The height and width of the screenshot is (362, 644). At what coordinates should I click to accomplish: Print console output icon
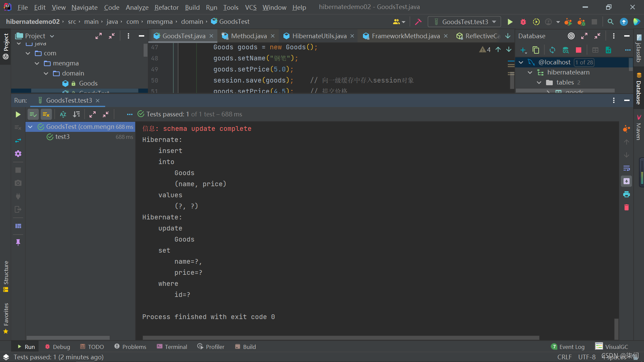(x=626, y=194)
